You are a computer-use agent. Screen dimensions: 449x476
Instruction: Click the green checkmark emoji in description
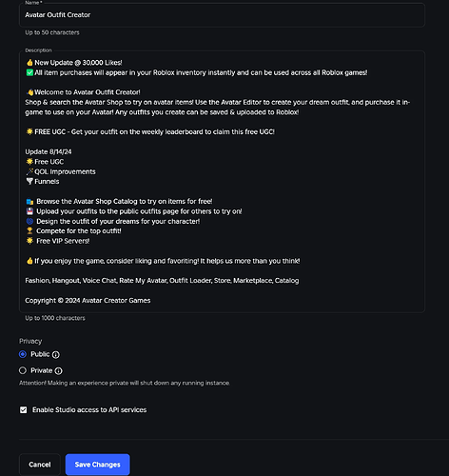tap(29, 72)
